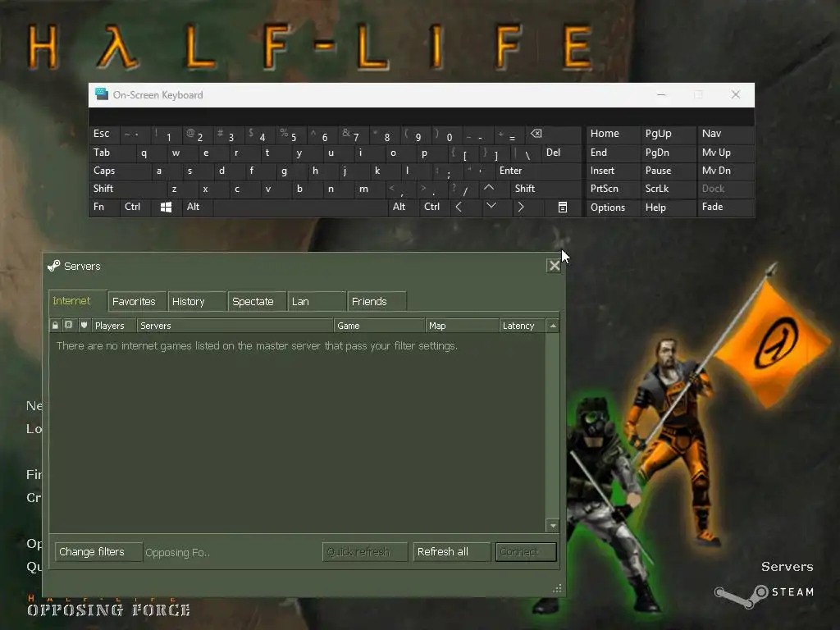
Task: Click the spacebar on on-screen keyboard
Action: (x=300, y=207)
